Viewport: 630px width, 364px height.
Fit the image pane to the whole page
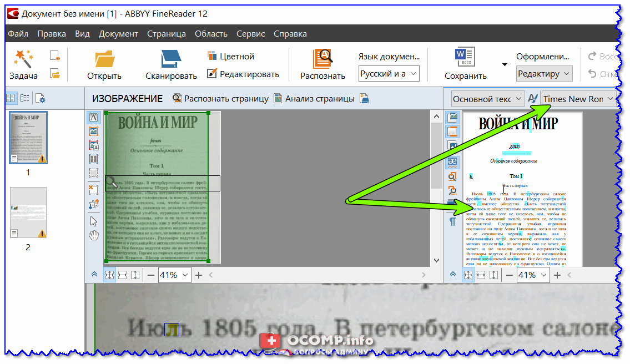point(109,275)
